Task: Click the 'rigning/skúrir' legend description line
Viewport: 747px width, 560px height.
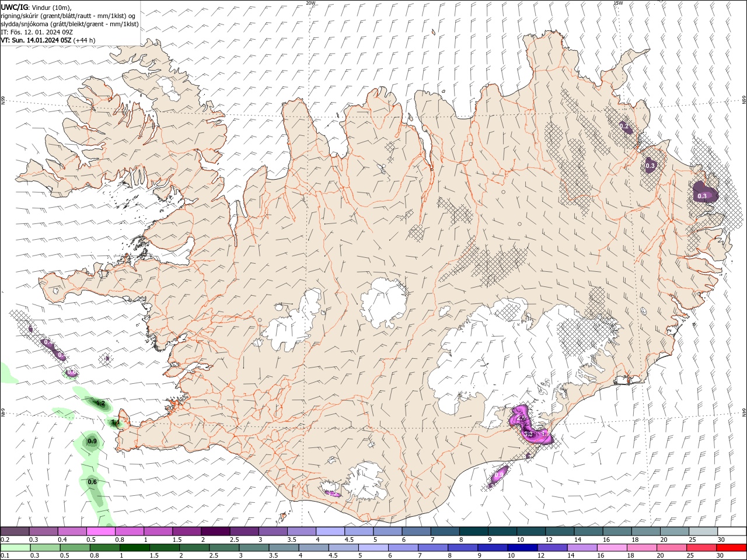Action: [x=67, y=16]
